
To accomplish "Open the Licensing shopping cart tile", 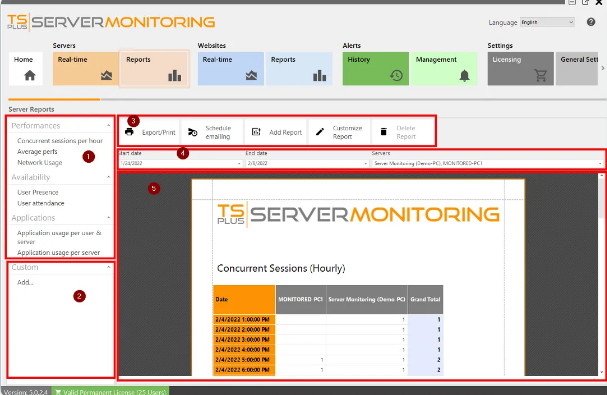I will [521, 69].
